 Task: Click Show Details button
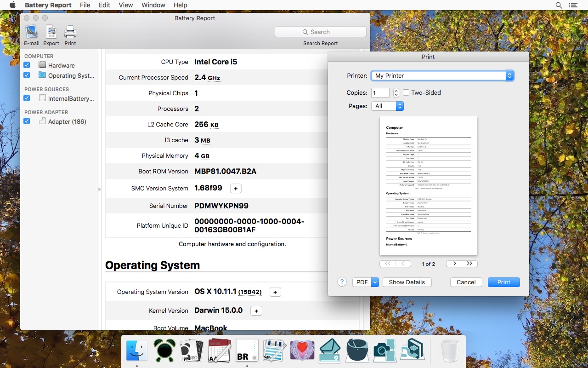pos(407,282)
